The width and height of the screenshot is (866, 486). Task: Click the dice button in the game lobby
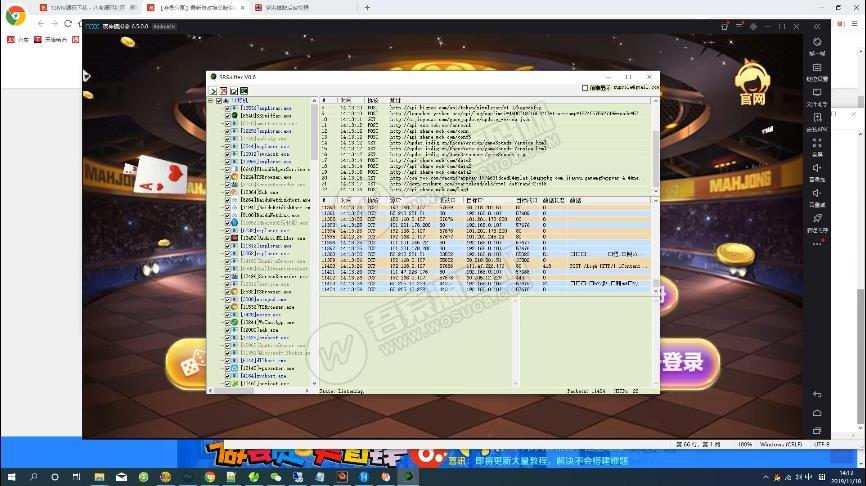(187, 363)
